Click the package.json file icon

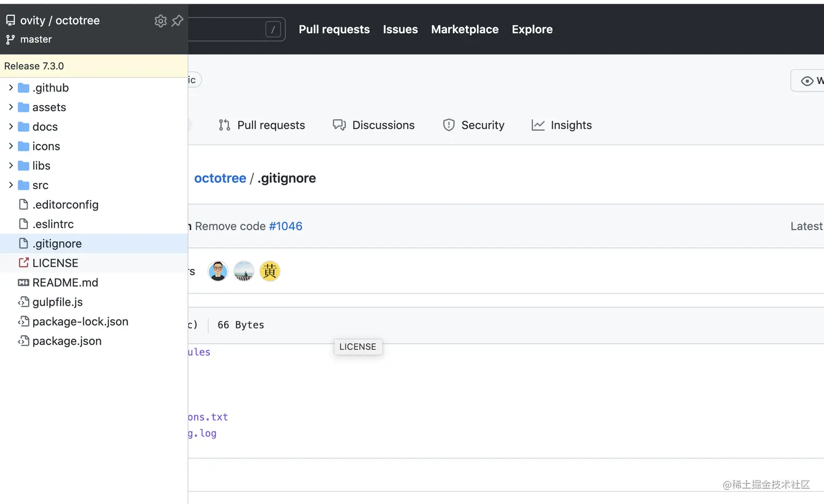[x=23, y=341]
